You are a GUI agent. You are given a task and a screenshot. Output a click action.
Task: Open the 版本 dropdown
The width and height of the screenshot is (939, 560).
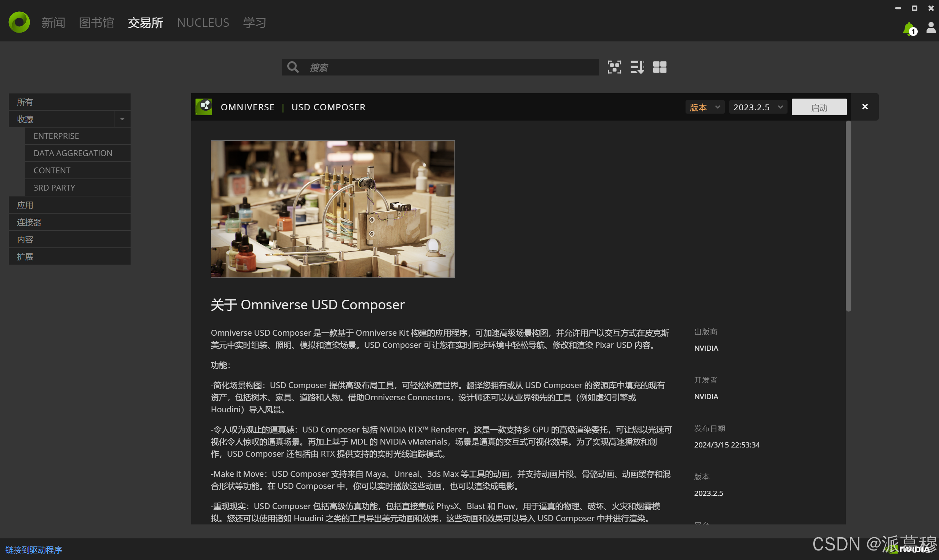(704, 107)
